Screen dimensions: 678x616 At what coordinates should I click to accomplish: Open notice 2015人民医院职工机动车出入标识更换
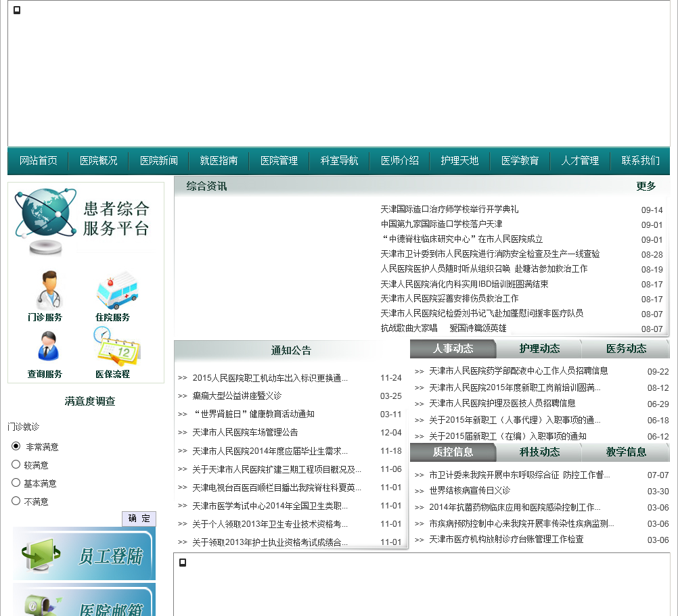point(270,378)
